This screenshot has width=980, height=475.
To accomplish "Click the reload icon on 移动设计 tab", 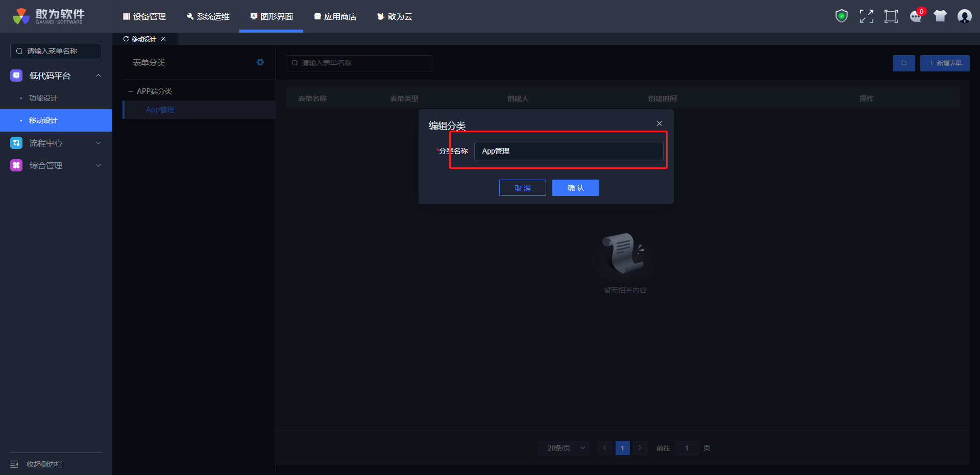I will [126, 39].
